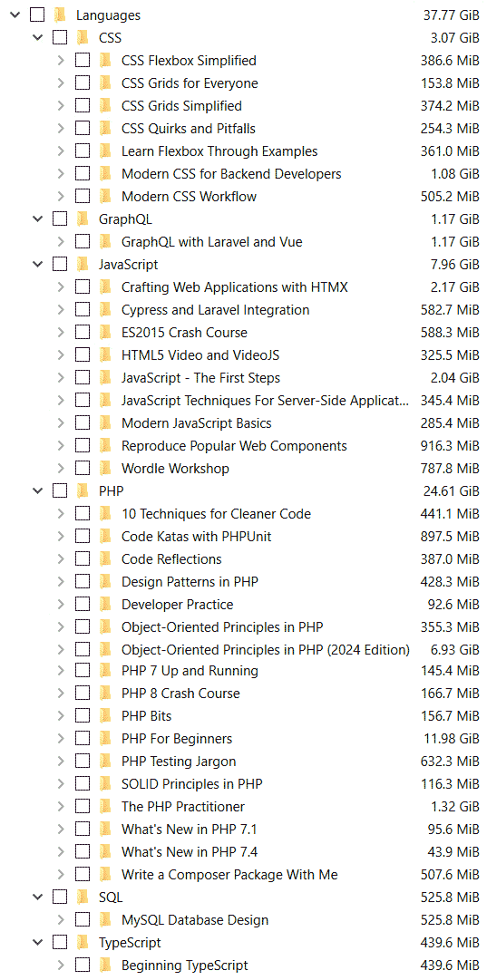Viewport: 487px width, 980px height.
Task: Tick checkbox for Design Patterns in PHP
Action: click(83, 582)
